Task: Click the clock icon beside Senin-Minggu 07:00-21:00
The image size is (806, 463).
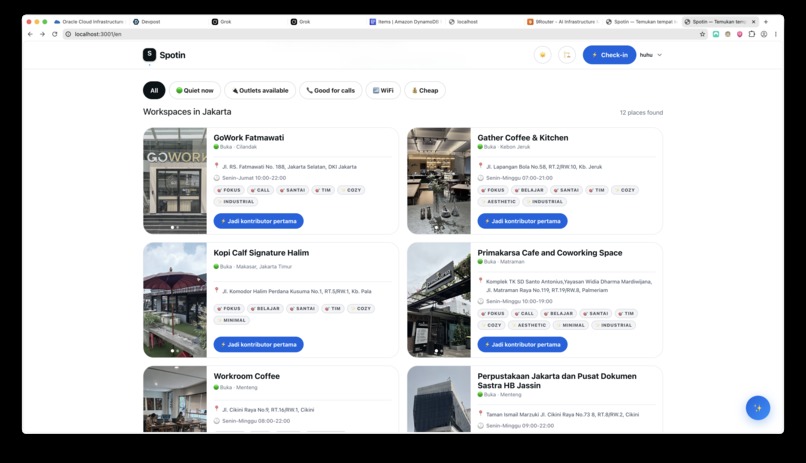Action: tap(481, 178)
